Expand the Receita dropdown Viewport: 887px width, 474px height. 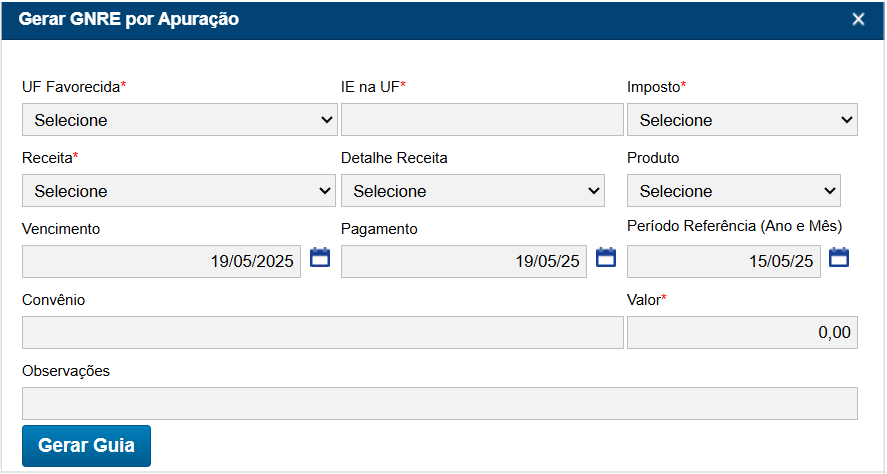[179, 191]
